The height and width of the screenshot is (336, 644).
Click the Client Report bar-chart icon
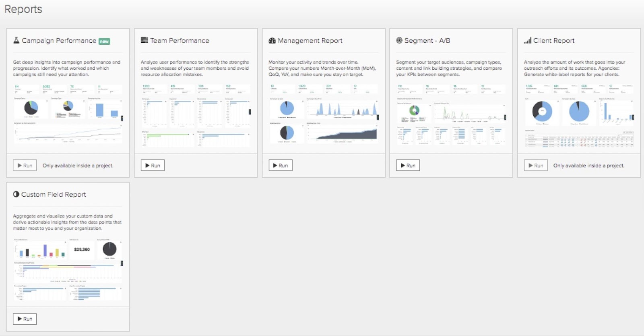pos(527,40)
